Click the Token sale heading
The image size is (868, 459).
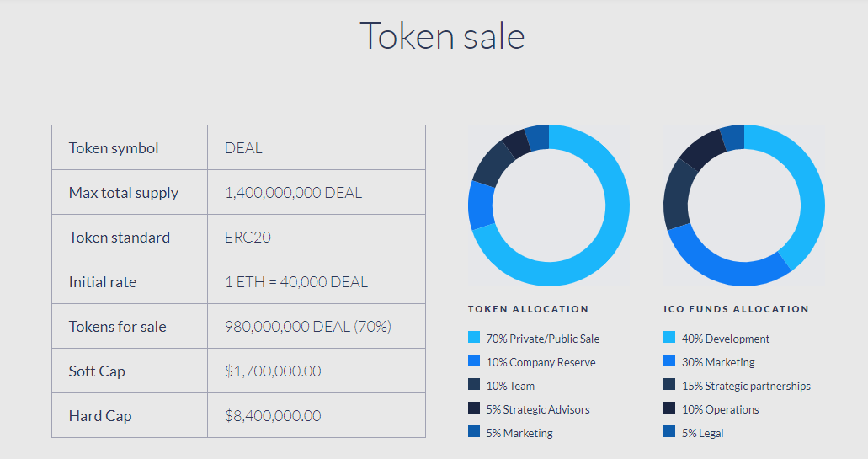[442, 36]
